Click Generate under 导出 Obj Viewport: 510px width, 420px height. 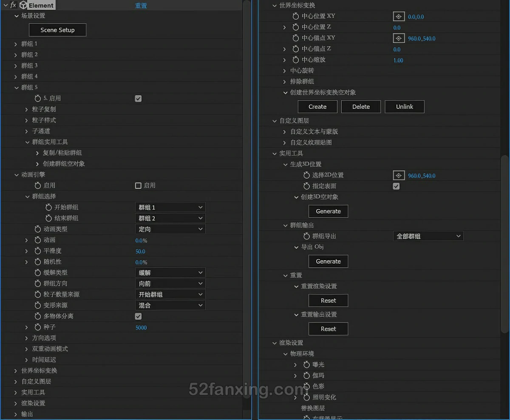coord(329,261)
